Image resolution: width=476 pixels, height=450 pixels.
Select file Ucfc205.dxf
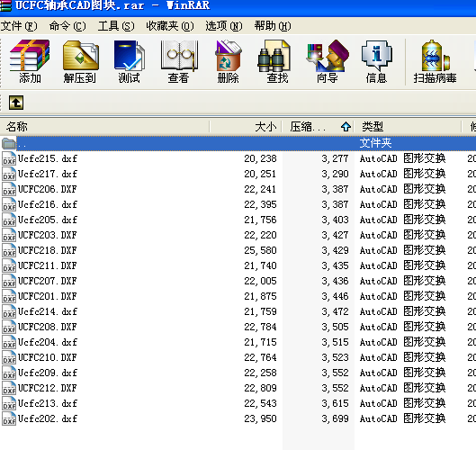(48, 220)
